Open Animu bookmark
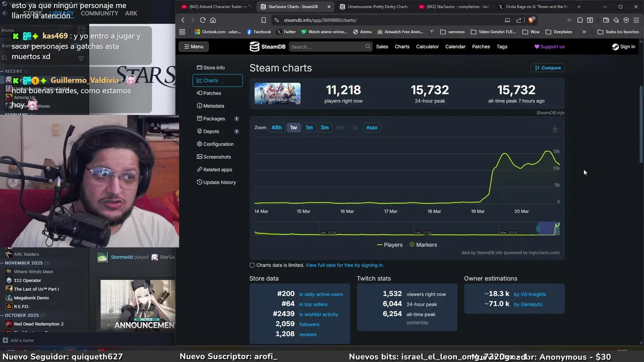This screenshot has height=362, width=644. point(362,32)
